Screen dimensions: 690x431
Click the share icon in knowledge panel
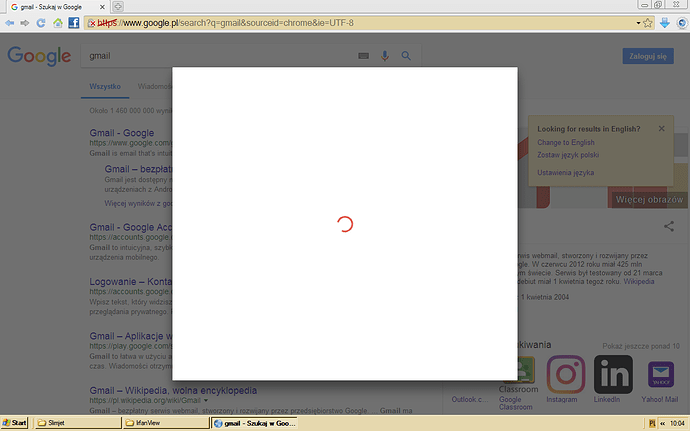click(x=669, y=226)
